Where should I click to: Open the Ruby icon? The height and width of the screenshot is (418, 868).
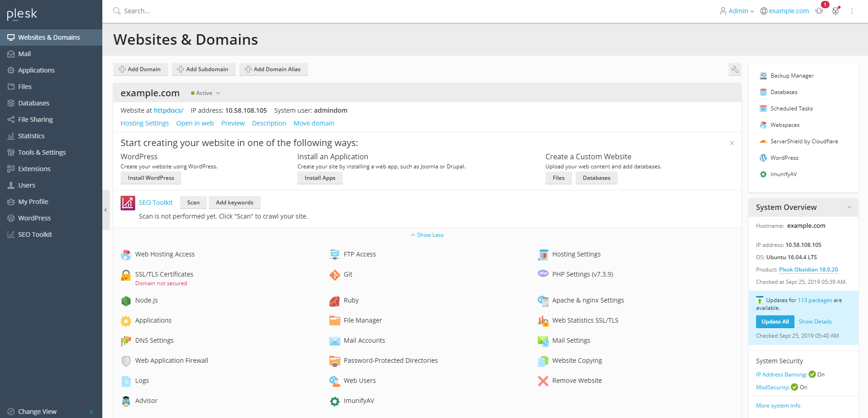(x=334, y=301)
